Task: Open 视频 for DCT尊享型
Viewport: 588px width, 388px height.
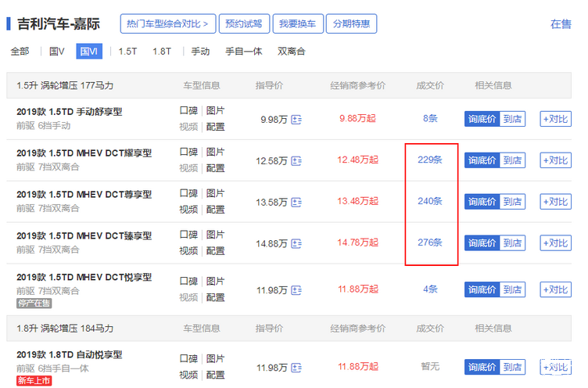Action: coord(188,210)
